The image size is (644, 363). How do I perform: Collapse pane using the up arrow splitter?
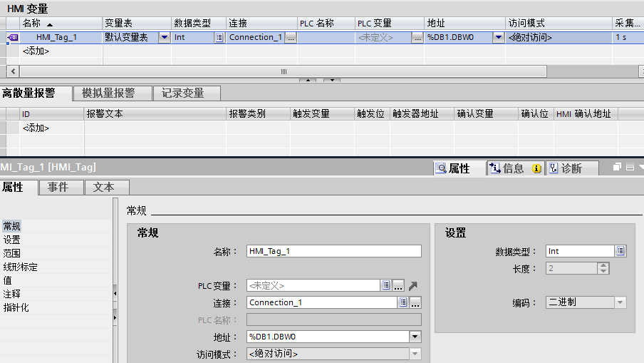pyautogui.click(x=308, y=80)
